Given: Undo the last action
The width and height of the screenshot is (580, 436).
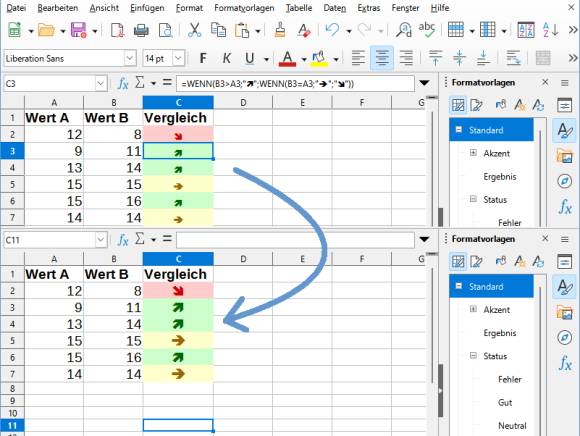Looking at the screenshot, I should coord(332,30).
